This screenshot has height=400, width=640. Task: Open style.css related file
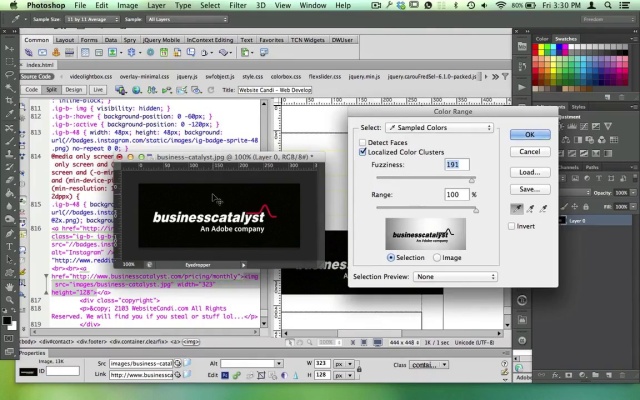pos(252,76)
